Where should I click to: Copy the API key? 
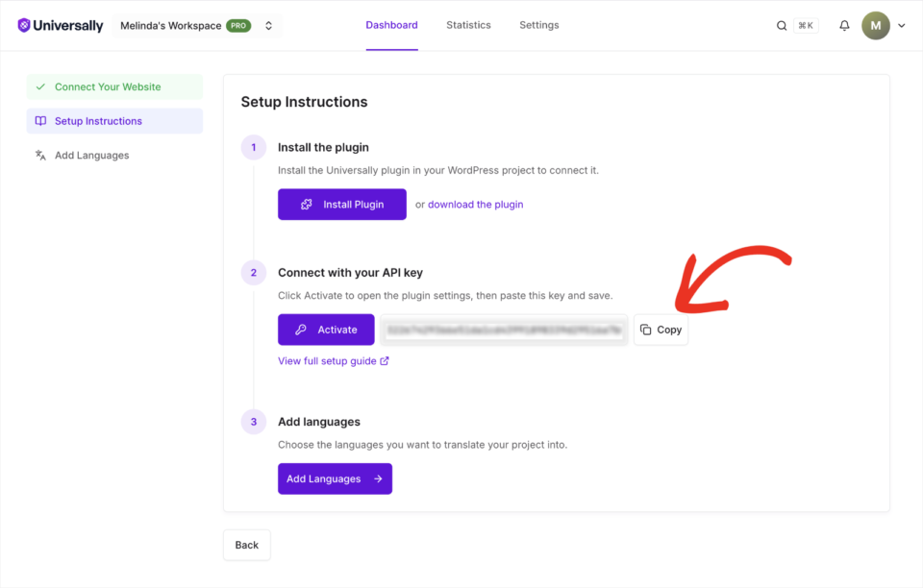[x=661, y=330]
